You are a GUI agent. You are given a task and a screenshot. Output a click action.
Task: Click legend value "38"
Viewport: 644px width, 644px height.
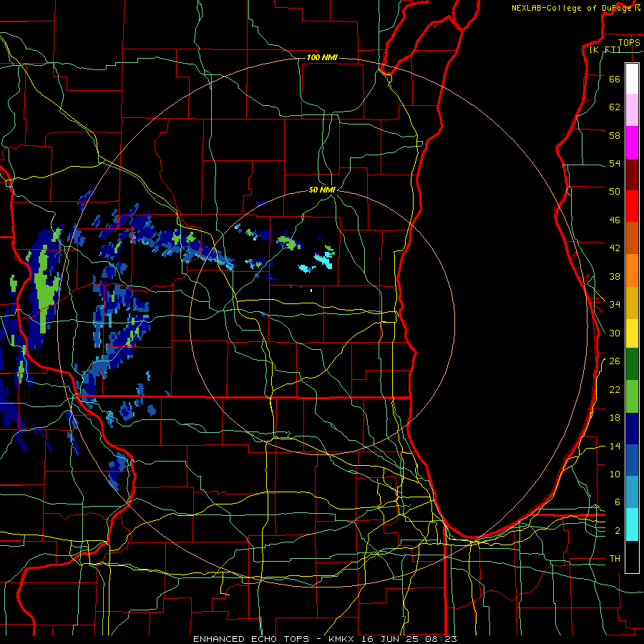point(615,277)
